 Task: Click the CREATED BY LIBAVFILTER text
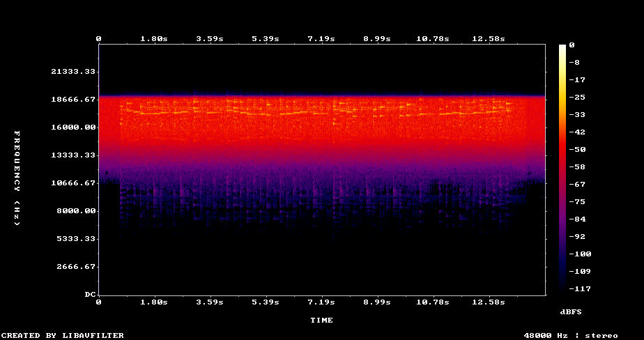[62, 335]
